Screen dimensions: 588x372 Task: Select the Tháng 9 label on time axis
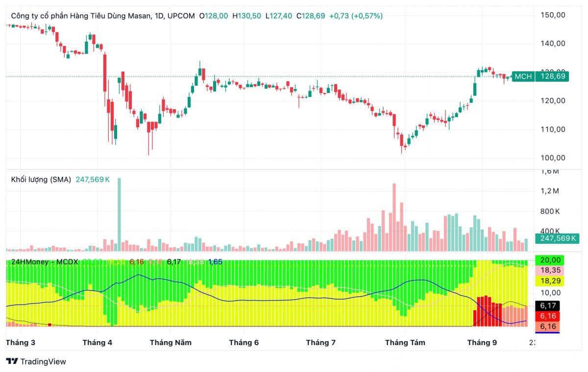coord(482,343)
